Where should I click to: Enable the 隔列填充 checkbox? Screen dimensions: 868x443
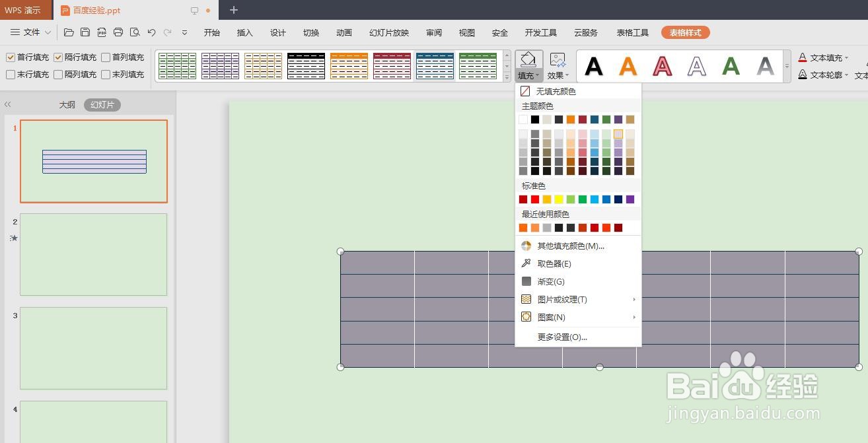(58, 75)
